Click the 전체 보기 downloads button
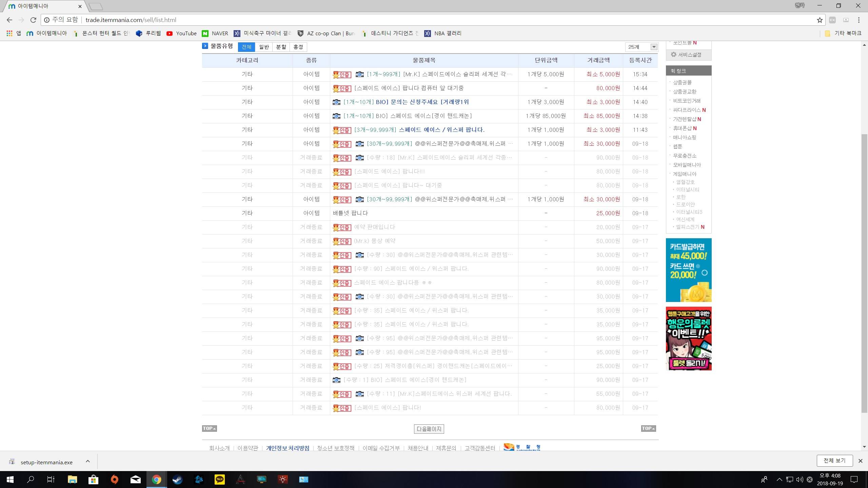 point(834,461)
